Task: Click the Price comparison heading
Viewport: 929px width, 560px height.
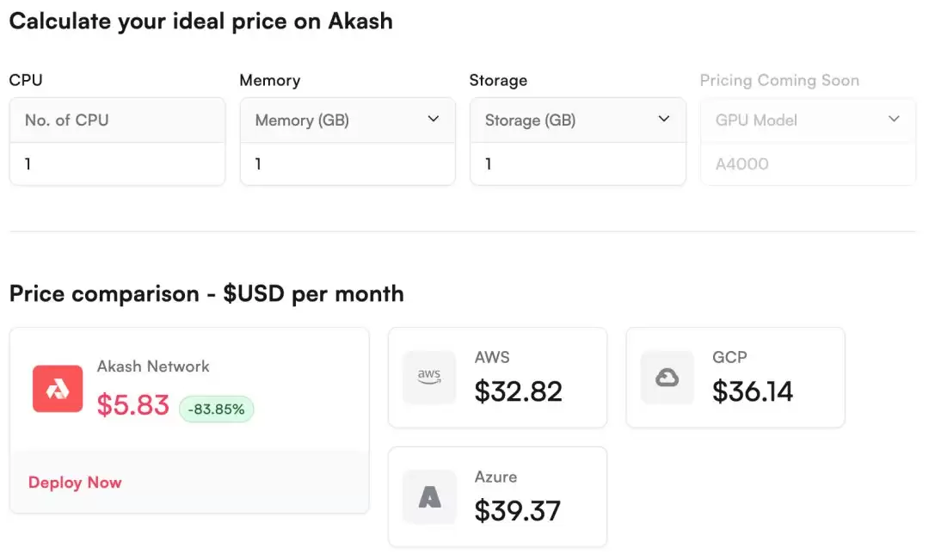Action: click(x=206, y=293)
